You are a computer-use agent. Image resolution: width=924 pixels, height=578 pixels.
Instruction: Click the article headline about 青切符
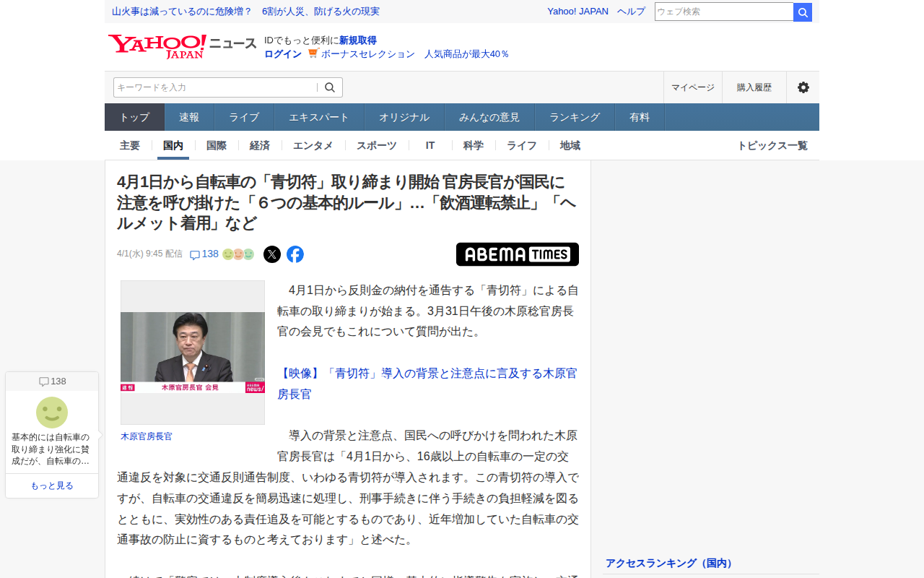[346, 202]
